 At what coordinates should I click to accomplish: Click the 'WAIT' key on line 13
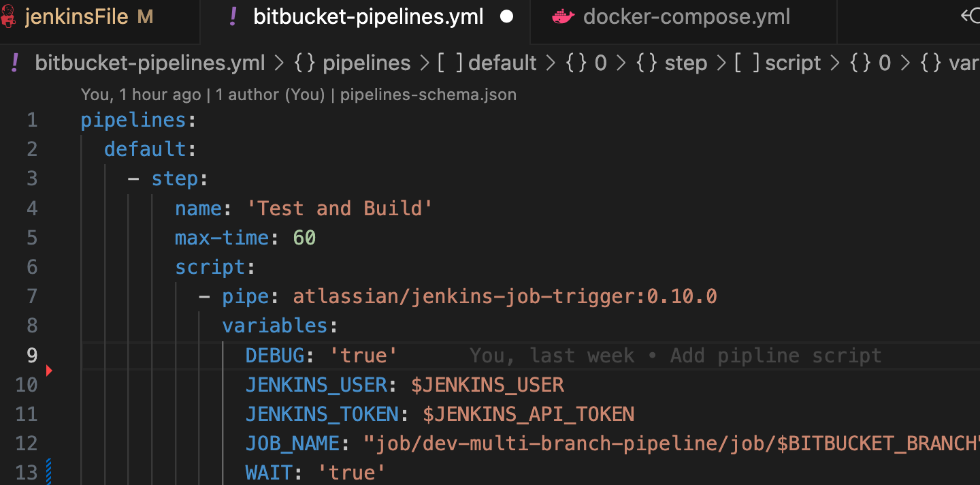(269, 472)
